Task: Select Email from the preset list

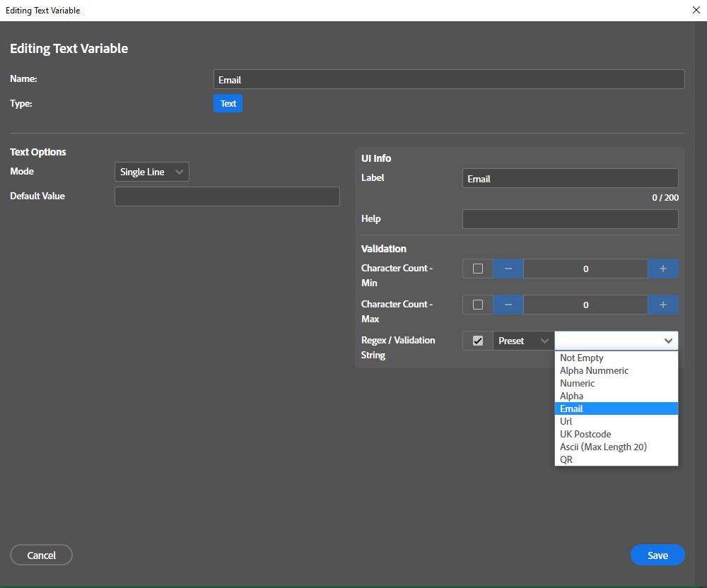Action: coord(571,408)
